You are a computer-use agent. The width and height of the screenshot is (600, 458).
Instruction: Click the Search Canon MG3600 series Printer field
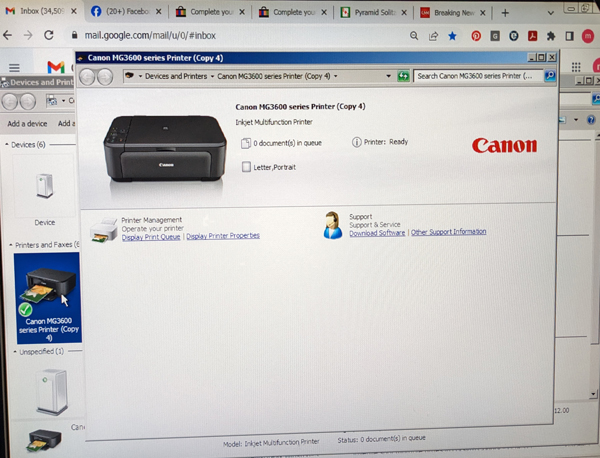[x=479, y=76]
